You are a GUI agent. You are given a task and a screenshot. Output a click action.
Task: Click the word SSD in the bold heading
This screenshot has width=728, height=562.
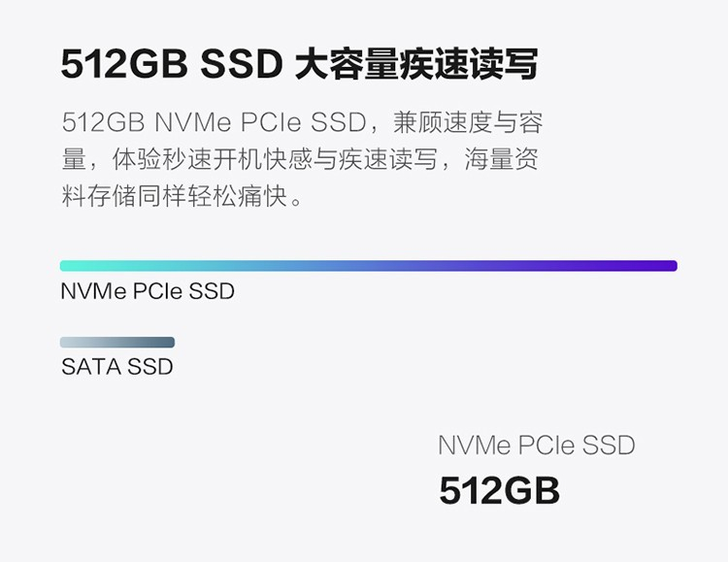point(242,64)
